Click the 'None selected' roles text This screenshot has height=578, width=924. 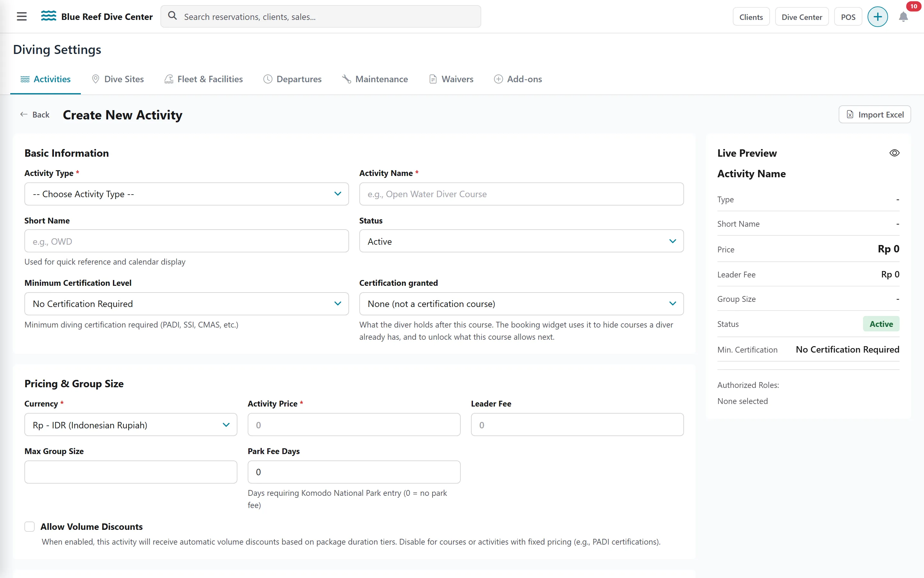(x=742, y=401)
